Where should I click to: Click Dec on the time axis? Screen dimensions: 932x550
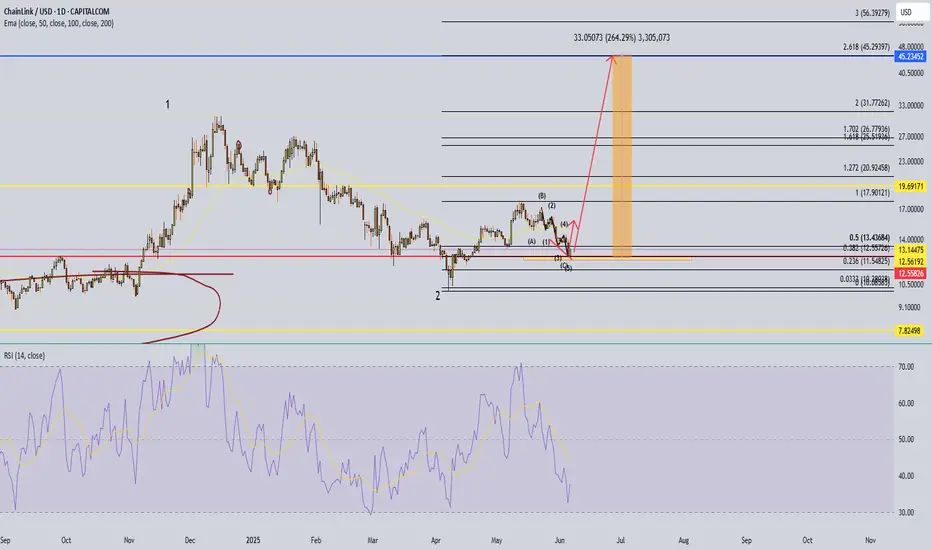[190, 540]
